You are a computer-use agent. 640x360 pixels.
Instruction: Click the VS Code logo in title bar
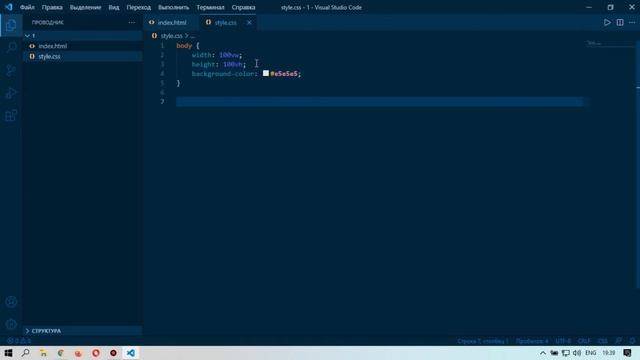coord(9,7)
